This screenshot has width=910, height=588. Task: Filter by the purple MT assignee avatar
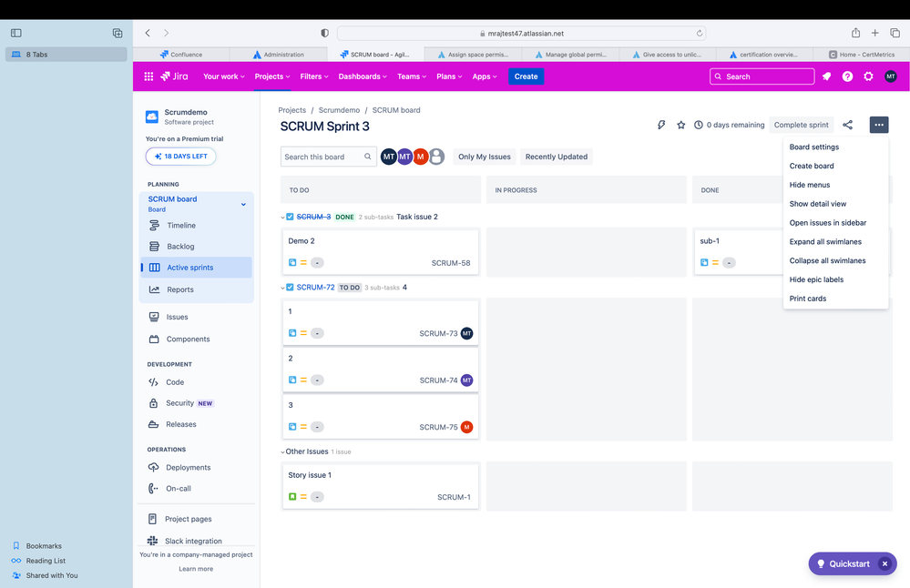pos(404,157)
